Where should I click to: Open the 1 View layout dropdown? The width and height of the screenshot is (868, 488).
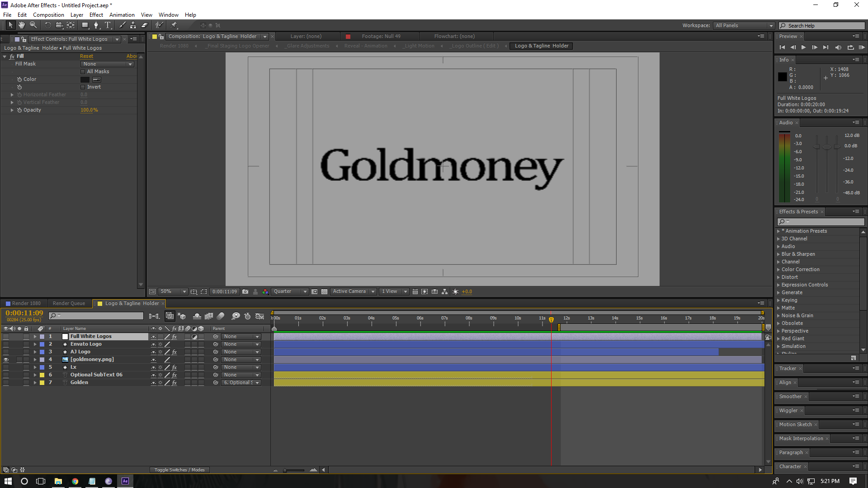coord(394,292)
